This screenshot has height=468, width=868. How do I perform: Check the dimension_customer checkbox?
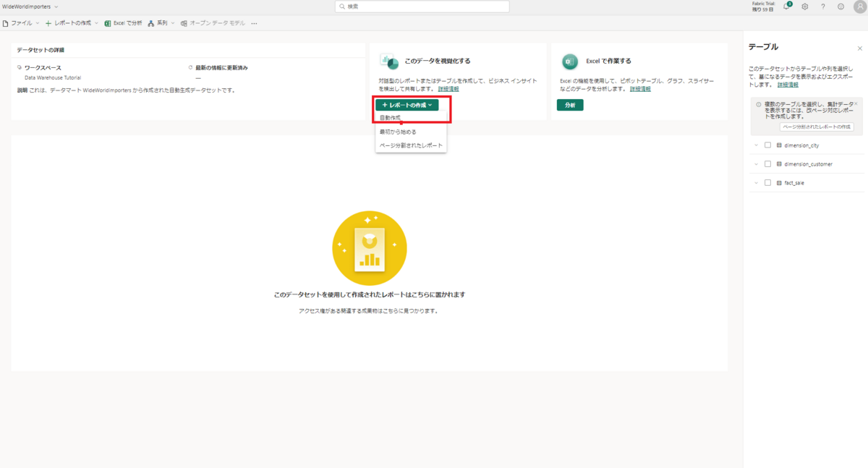coord(767,163)
